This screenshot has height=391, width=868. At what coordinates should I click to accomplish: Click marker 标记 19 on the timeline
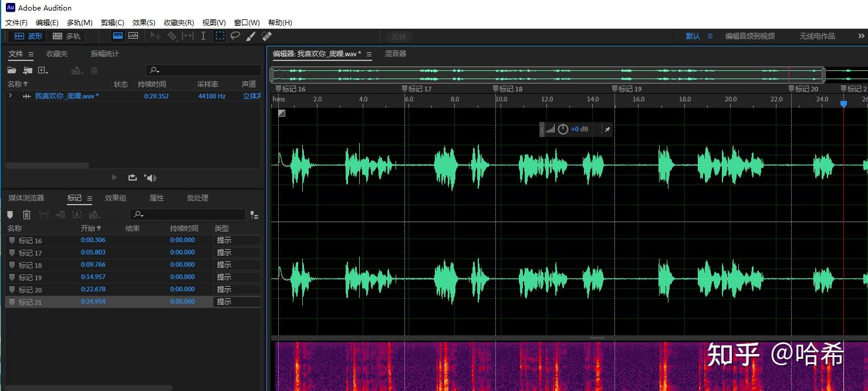[614, 89]
